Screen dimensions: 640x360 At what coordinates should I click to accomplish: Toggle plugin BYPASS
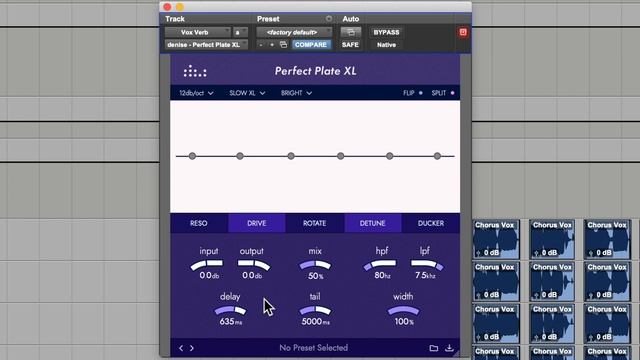pos(386,32)
